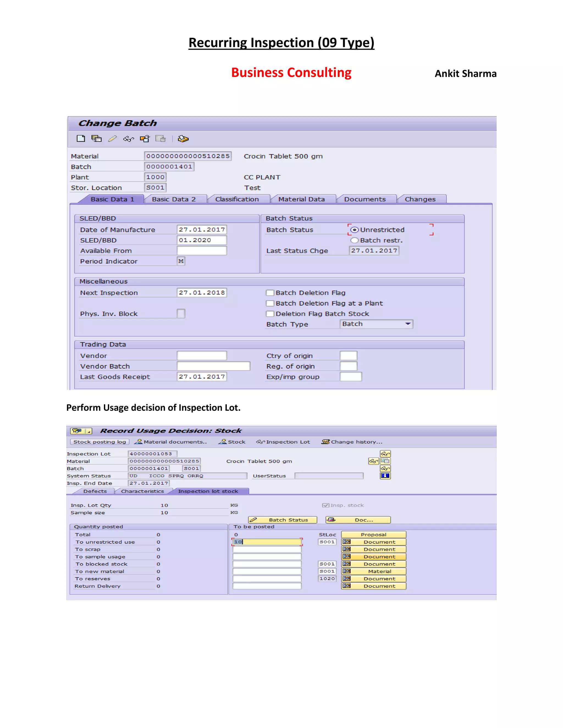Click the Create new batch page icon
This screenshot has width=563, height=728.
81,139
